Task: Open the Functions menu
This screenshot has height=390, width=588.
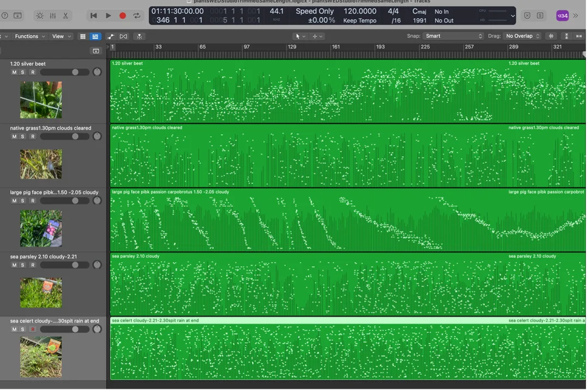Action: click(x=29, y=36)
